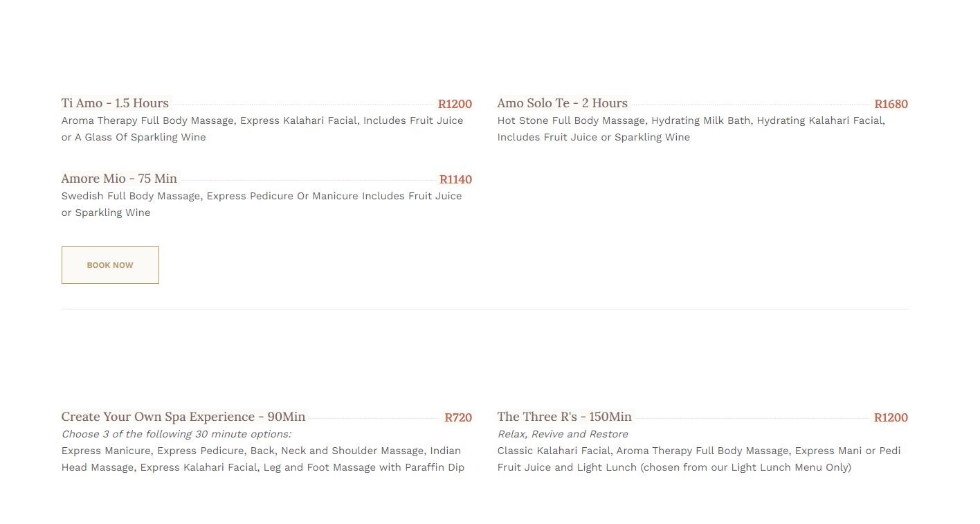Click the dotted leader line after Amore Mio
This screenshot has width=980, height=524.
coord(308,180)
